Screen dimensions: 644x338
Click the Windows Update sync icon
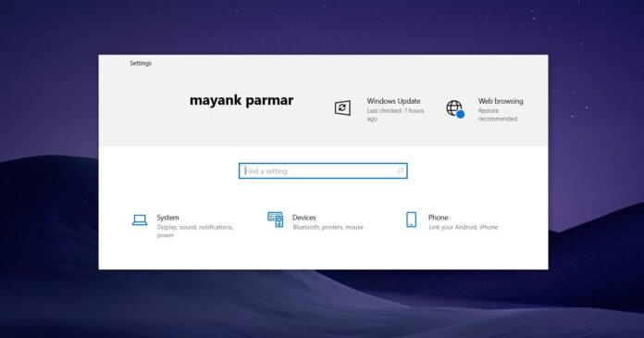(342, 108)
